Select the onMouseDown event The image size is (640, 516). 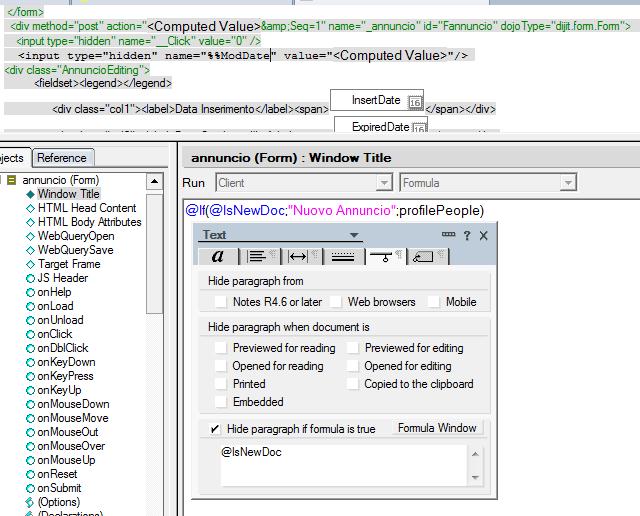[x=73, y=404]
